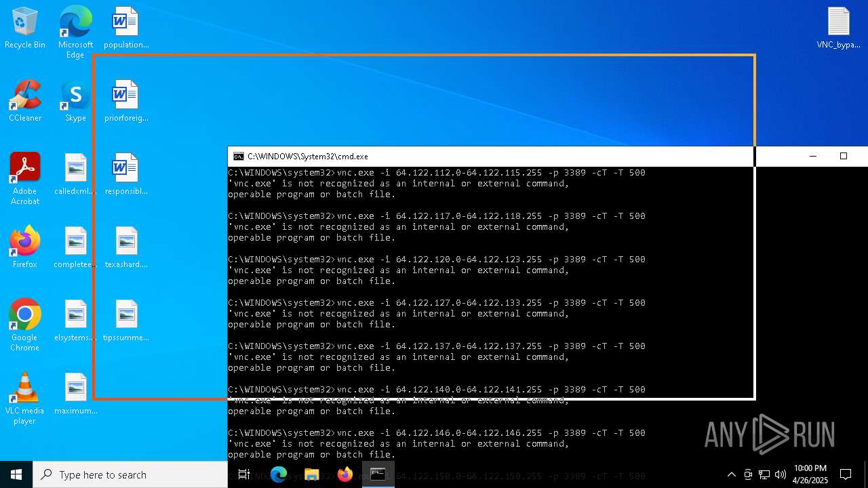This screenshot has height=488, width=868.
Task: Select the elsystems... image file
Action: coord(75,321)
